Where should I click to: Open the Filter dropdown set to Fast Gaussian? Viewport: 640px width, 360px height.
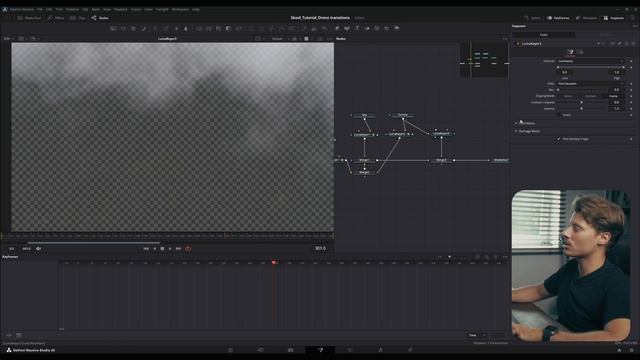(x=590, y=84)
